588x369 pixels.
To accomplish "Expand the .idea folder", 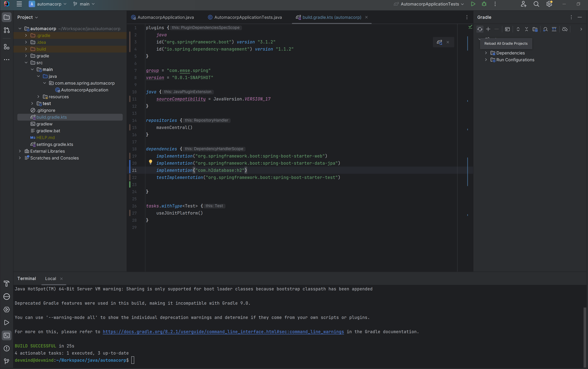I will (26, 42).
